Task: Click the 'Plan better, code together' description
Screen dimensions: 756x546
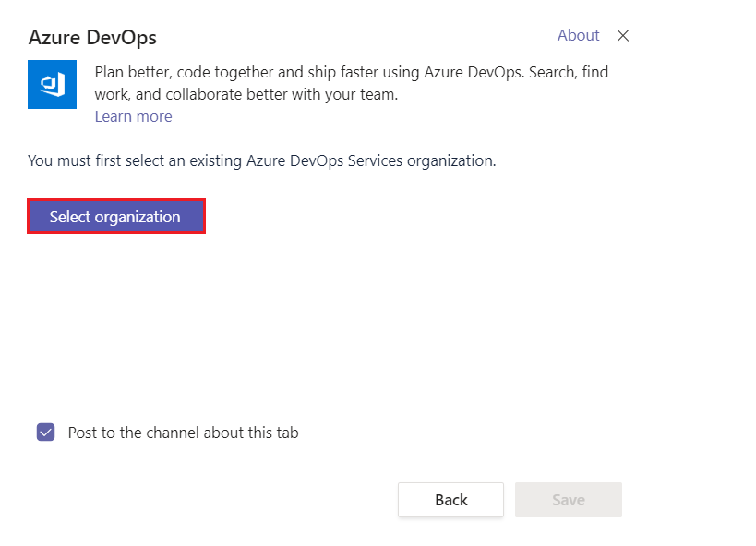Action: (x=352, y=83)
